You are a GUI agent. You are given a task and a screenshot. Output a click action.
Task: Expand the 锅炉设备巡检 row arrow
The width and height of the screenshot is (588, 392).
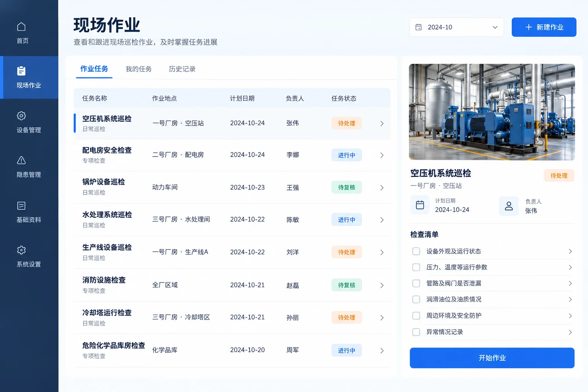click(x=382, y=188)
